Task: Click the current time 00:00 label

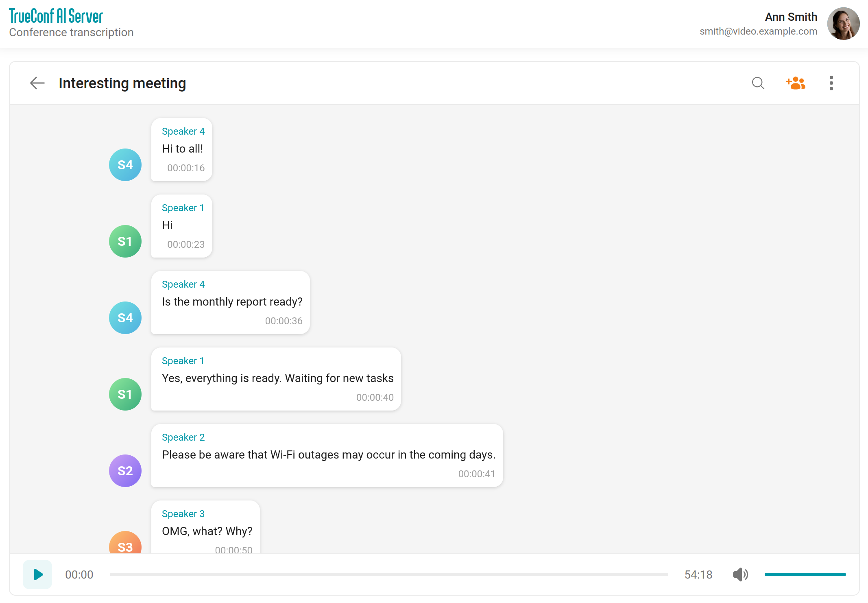Action: click(x=79, y=575)
